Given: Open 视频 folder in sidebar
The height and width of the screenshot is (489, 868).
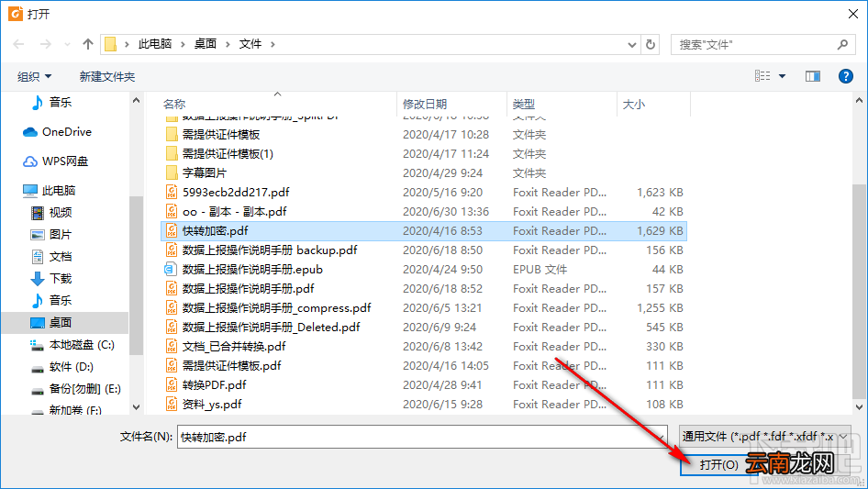Looking at the screenshot, I should click(51, 213).
